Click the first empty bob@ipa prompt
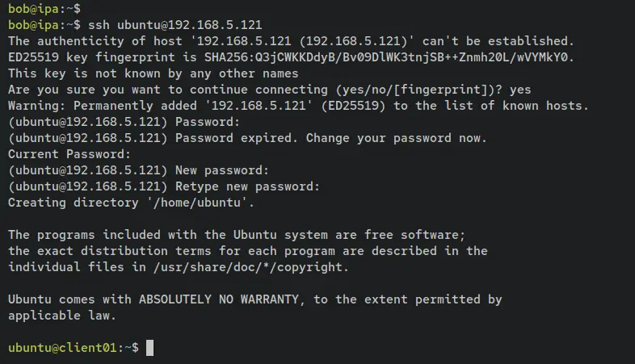Viewport: 635px width, 364px height. coord(44,9)
